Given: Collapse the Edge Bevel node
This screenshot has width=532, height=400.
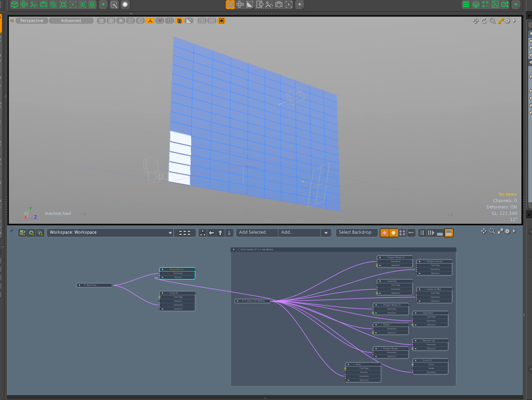Looking at the screenshot, I should [416, 313].
